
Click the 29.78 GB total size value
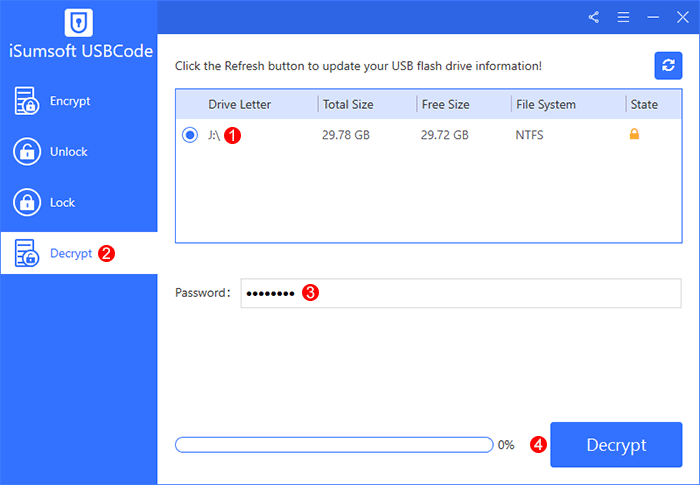click(346, 135)
